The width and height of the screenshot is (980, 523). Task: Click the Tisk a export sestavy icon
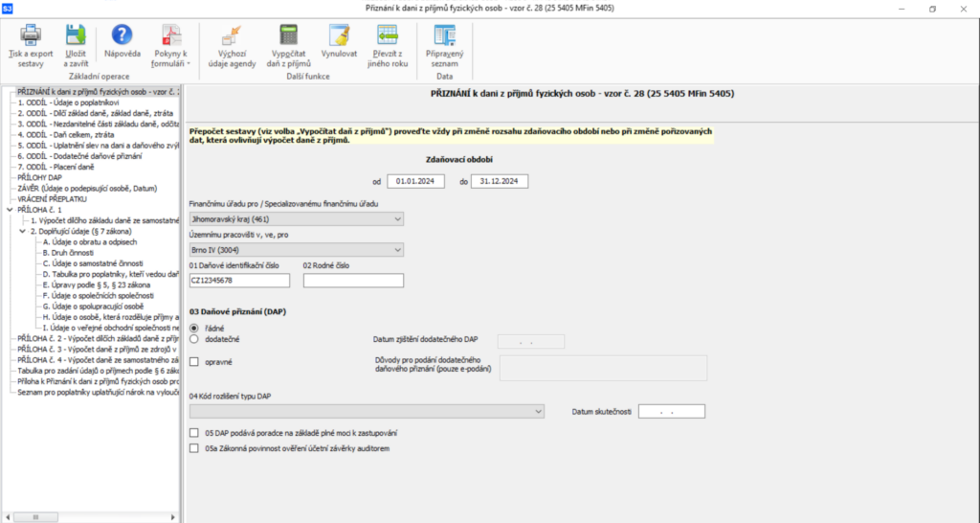pos(31,37)
